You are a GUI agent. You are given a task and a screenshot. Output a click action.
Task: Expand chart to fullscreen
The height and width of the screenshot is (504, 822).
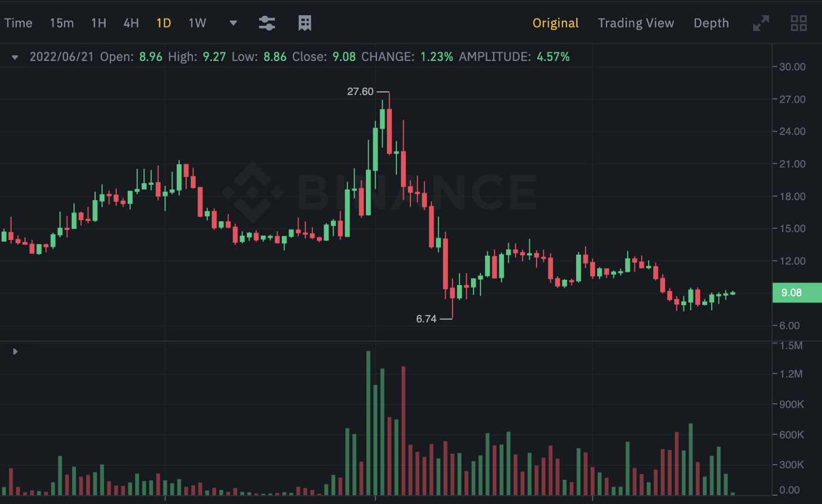click(761, 23)
